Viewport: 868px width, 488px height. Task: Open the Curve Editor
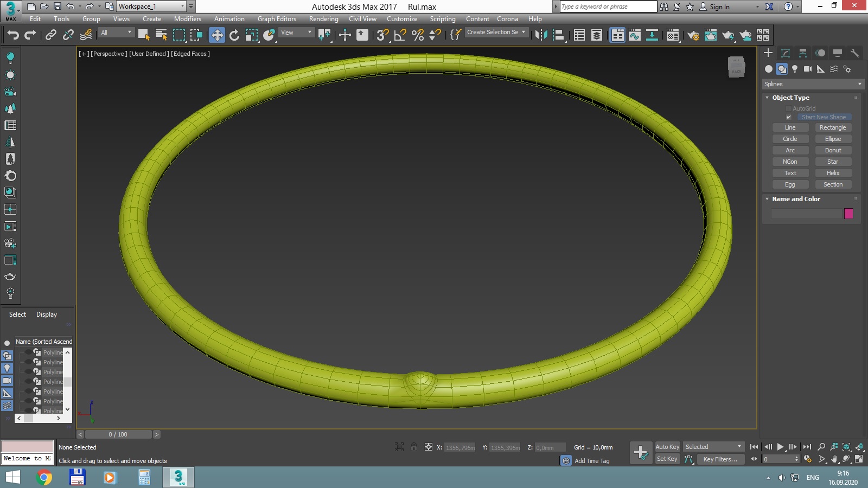click(635, 35)
